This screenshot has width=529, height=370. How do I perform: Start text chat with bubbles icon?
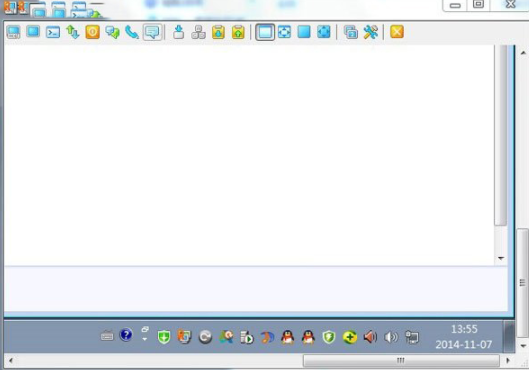point(112,32)
